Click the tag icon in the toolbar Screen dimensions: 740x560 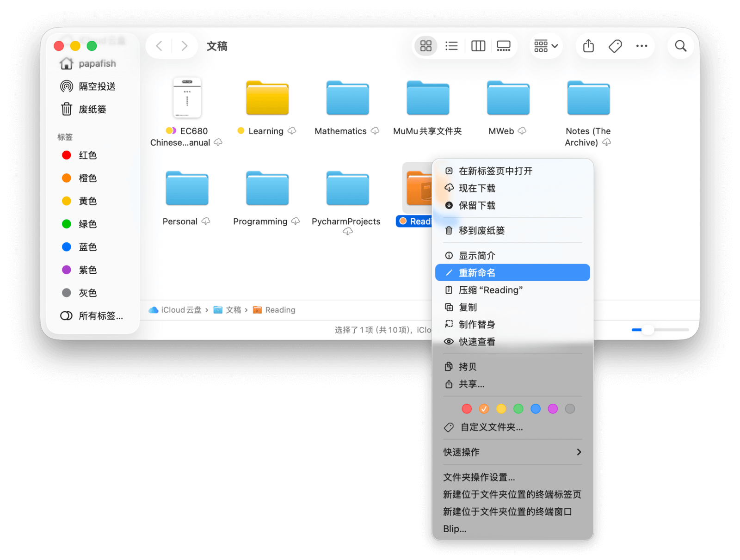(615, 46)
